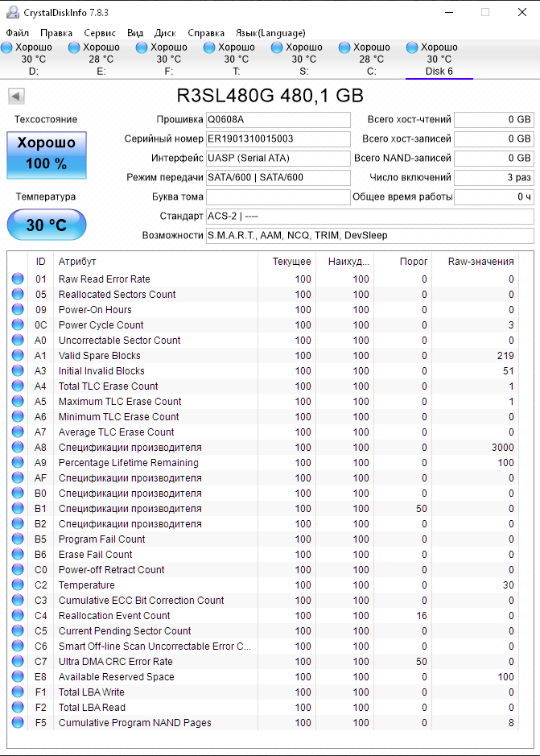Viewport: 540px width, 756px height.
Task: Click status orb for Total TLC Erase Count
Action: pos(18,386)
